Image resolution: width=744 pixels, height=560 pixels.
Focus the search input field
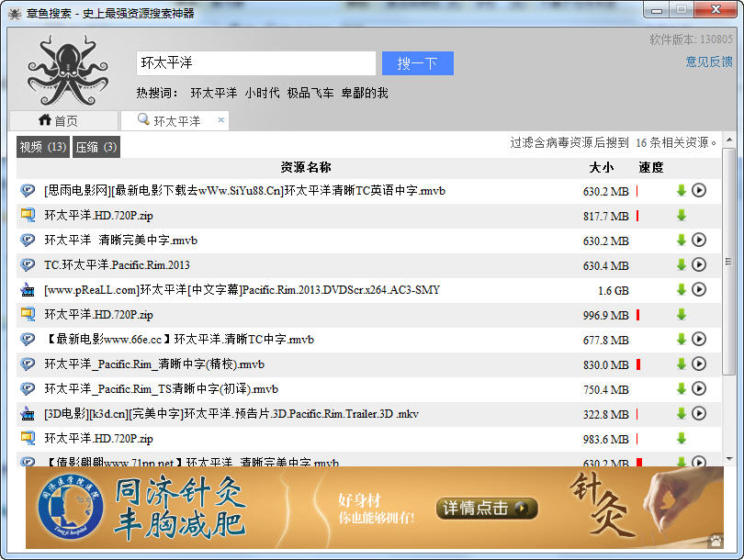click(256, 63)
